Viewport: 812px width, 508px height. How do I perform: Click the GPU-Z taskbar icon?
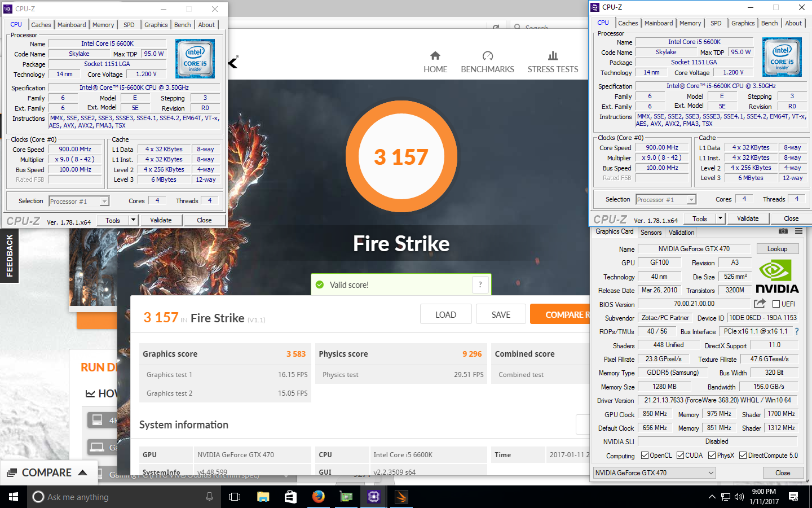pos(346,497)
